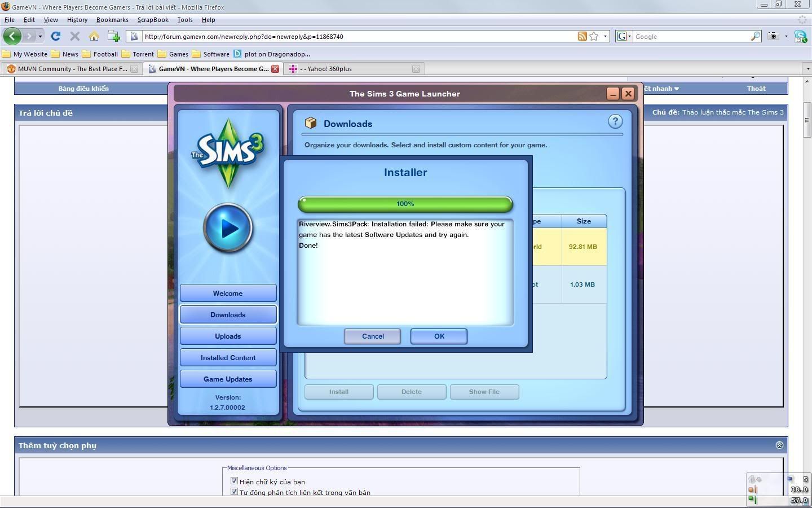Click OK in the Installer dialog
The width and height of the screenshot is (812, 508).
point(439,336)
